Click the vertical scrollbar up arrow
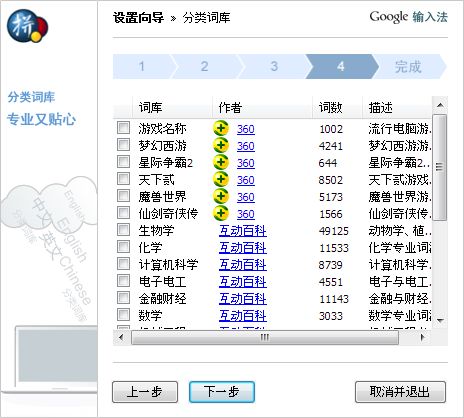This screenshot has width=464, height=418. tap(440, 105)
